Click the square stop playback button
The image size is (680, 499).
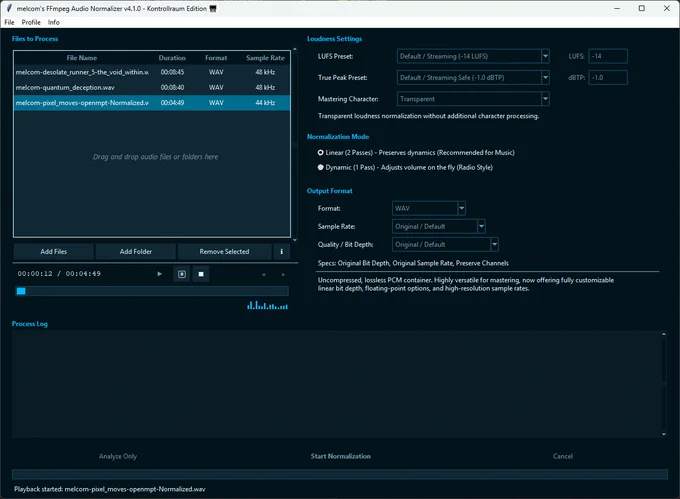point(201,274)
